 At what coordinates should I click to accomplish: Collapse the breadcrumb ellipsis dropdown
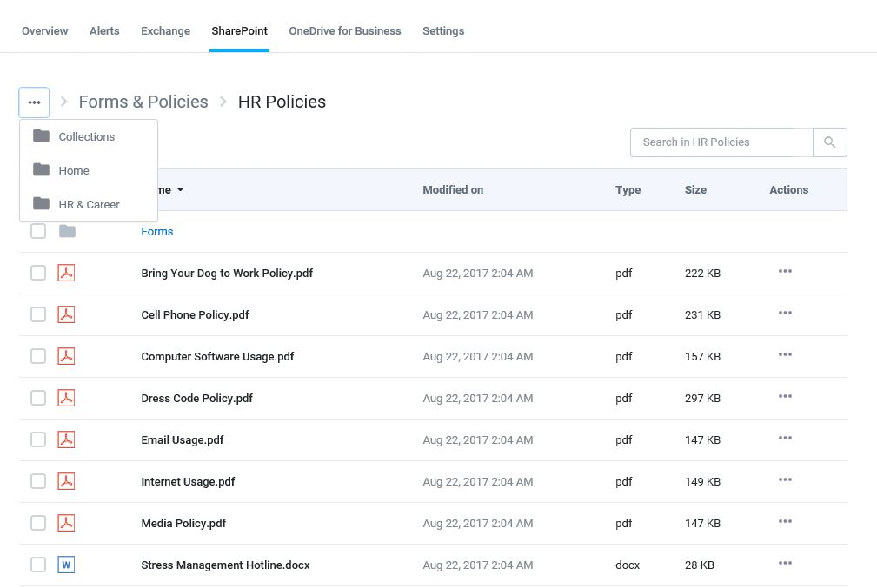(x=34, y=102)
